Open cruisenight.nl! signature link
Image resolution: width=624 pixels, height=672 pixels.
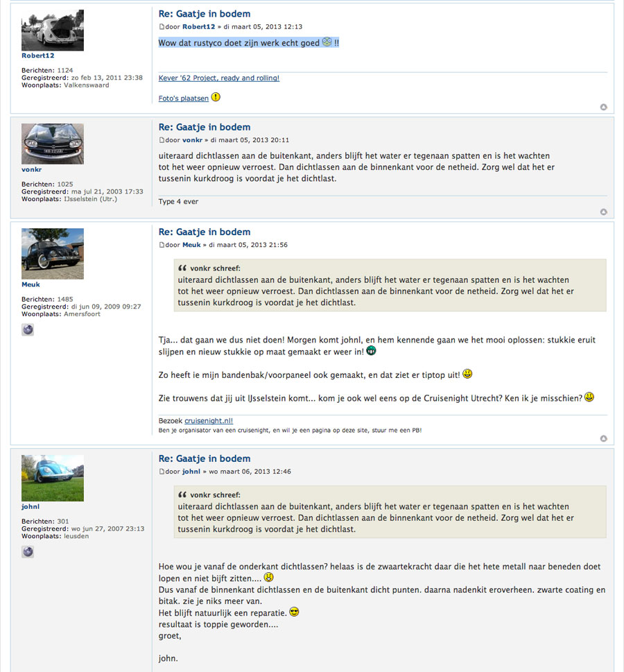tap(209, 421)
